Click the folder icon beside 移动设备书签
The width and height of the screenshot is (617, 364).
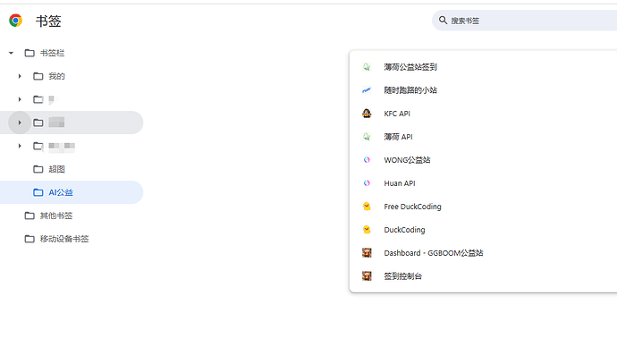[30, 239]
